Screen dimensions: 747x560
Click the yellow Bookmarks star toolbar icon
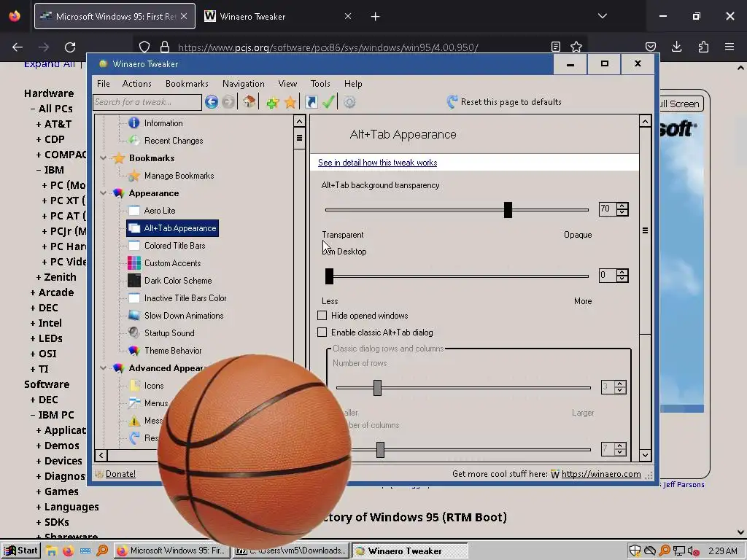coord(290,102)
